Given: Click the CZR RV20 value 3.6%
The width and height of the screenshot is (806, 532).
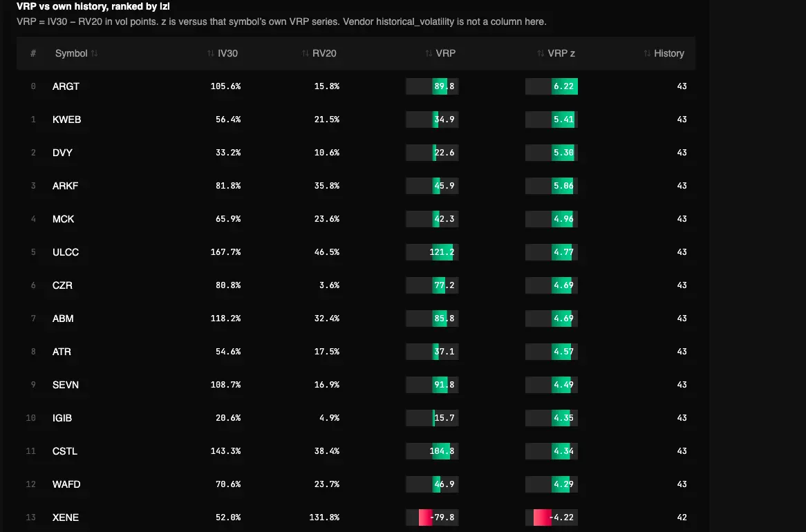Looking at the screenshot, I should coord(329,285).
